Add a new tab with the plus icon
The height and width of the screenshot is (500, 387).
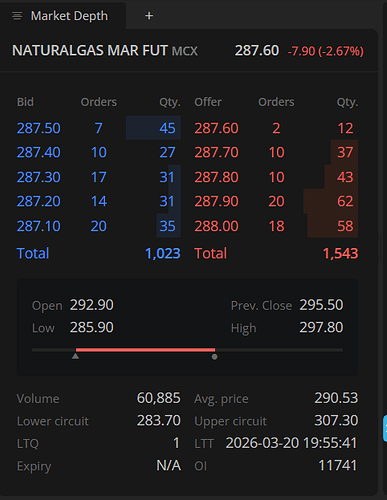click(x=149, y=16)
